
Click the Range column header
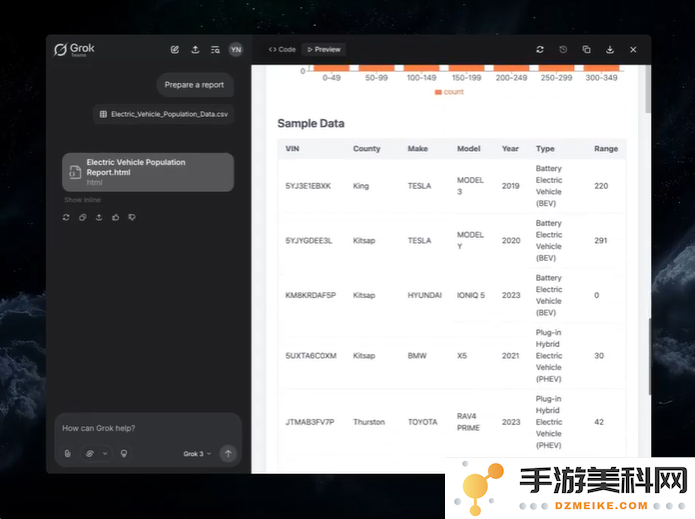[x=606, y=148]
